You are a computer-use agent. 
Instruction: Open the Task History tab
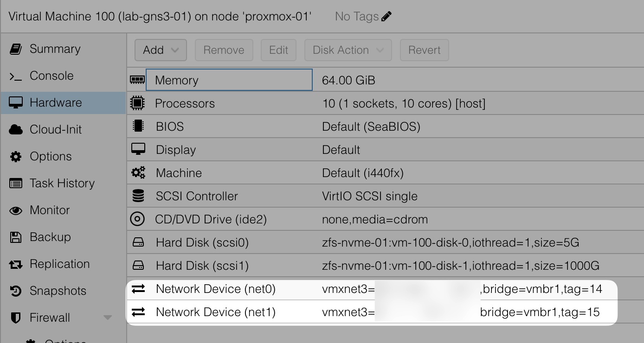[62, 184]
